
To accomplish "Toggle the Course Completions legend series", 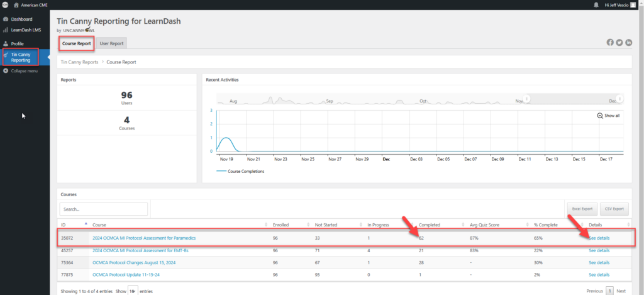I will [x=240, y=171].
